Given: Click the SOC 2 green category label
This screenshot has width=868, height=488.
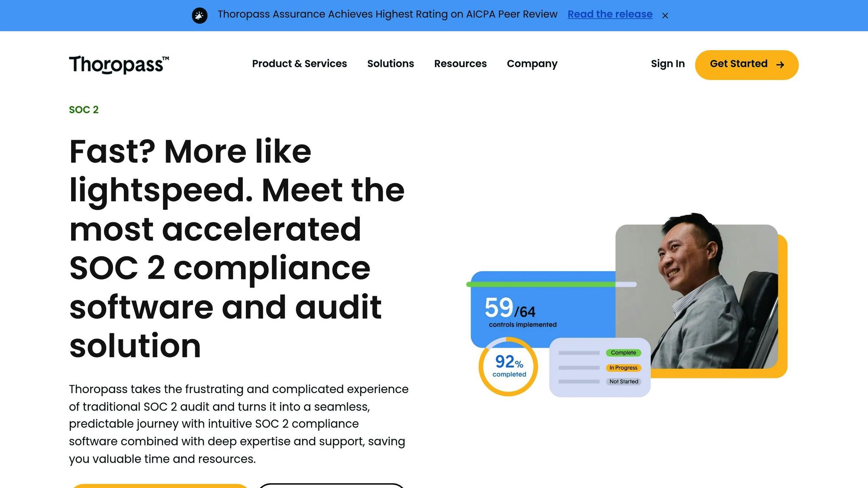Looking at the screenshot, I should pyautogui.click(x=84, y=110).
